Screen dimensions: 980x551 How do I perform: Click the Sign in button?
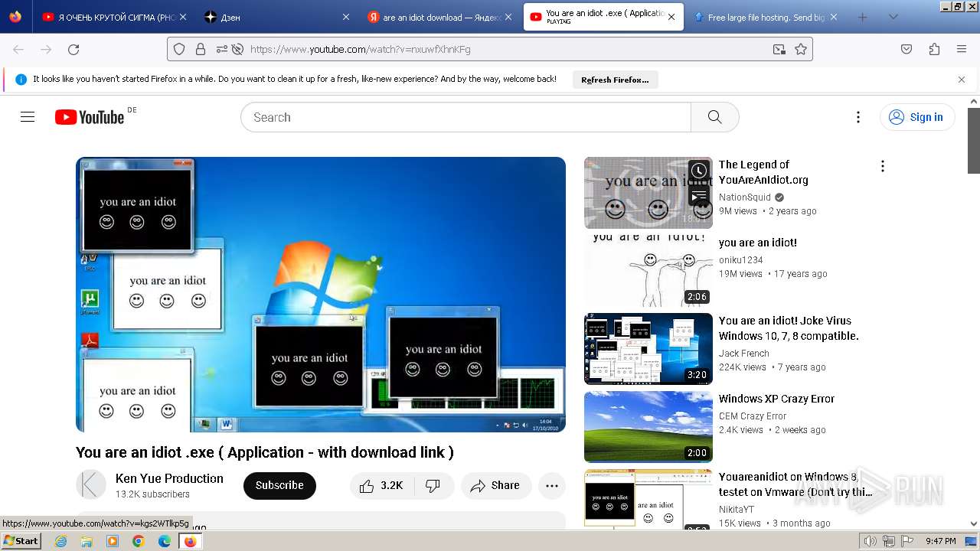coord(917,117)
